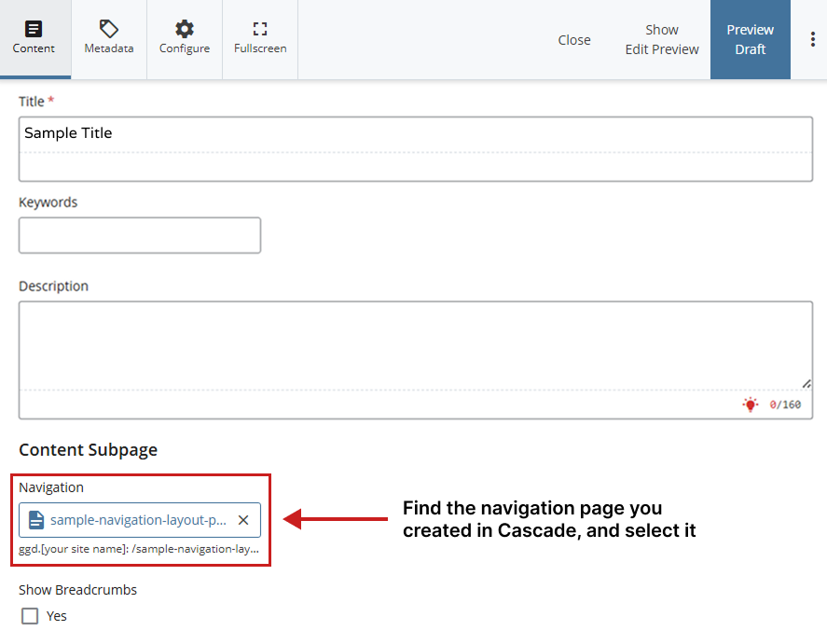This screenshot has height=644, width=827.
Task: Click into the Keywords input field
Action: [x=140, y=236]
